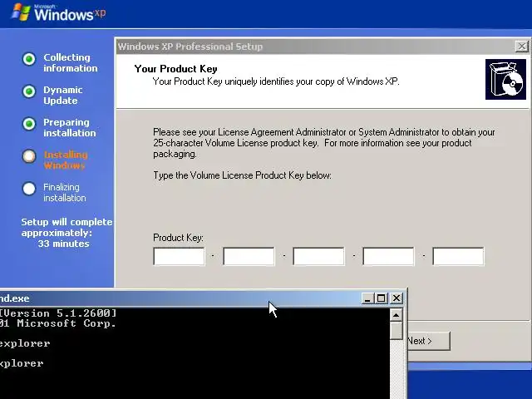Click "Type the Volume License Product Key below:" text
Image resolution: width=532 pixels, height=399 pixels.
(242, 175)
